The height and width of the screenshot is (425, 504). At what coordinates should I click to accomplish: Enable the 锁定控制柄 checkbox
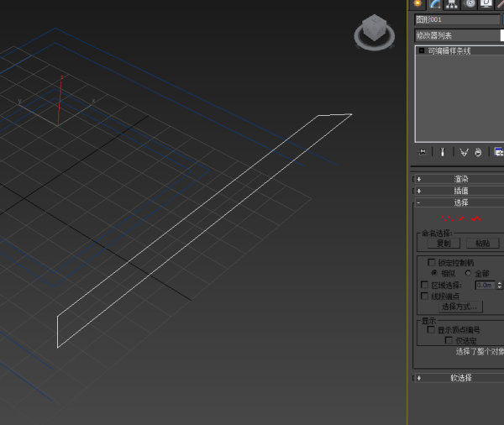click(432, 262)
